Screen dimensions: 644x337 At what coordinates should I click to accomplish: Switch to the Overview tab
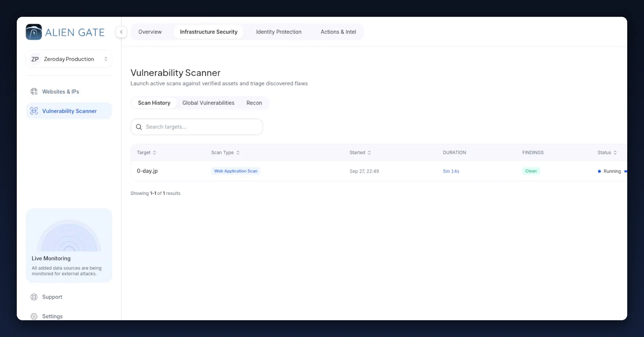[x=150, y=32]
